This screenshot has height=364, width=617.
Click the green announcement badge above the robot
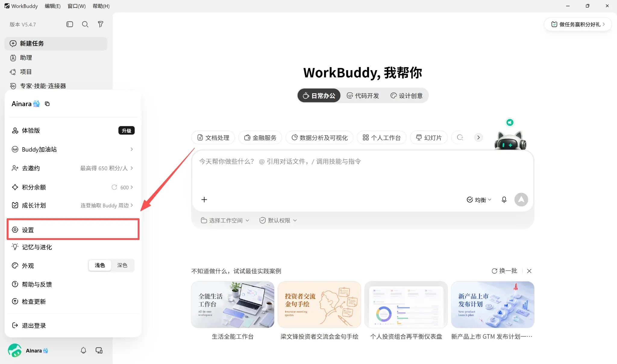coord(510,122)
